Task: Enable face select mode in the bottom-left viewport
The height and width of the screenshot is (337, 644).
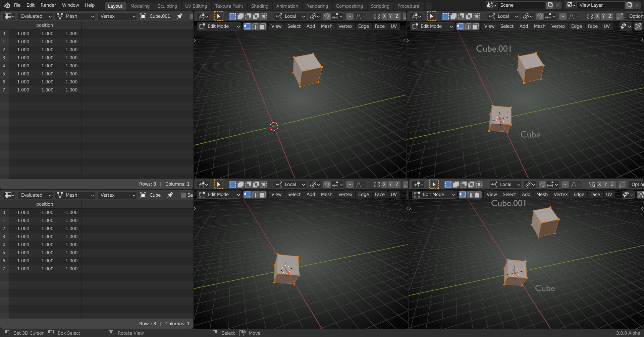Action: tap(263, 194)
